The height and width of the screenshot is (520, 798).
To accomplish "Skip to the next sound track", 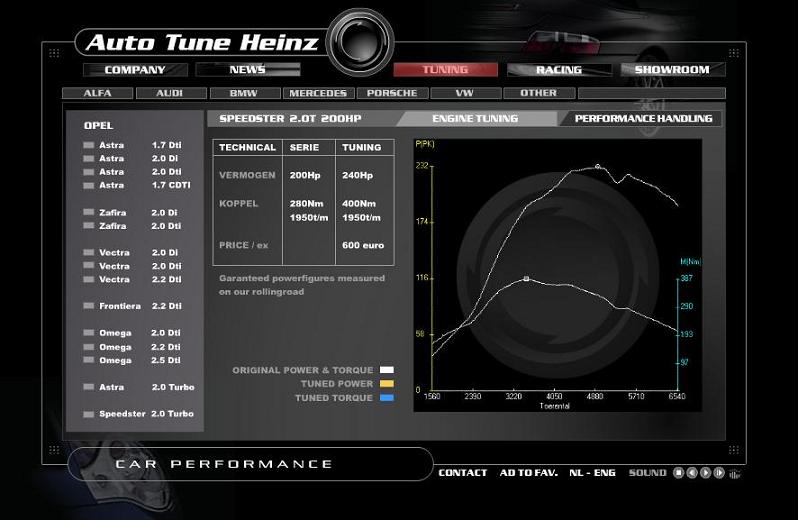I will [719, 473].
